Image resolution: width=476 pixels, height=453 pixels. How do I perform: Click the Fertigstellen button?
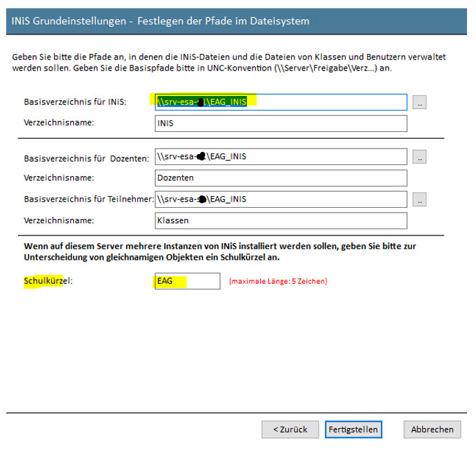point(353,430)
